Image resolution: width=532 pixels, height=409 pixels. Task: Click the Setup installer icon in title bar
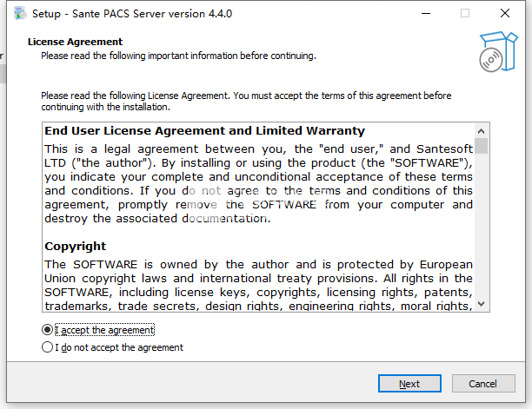click(x=17, y=14)
